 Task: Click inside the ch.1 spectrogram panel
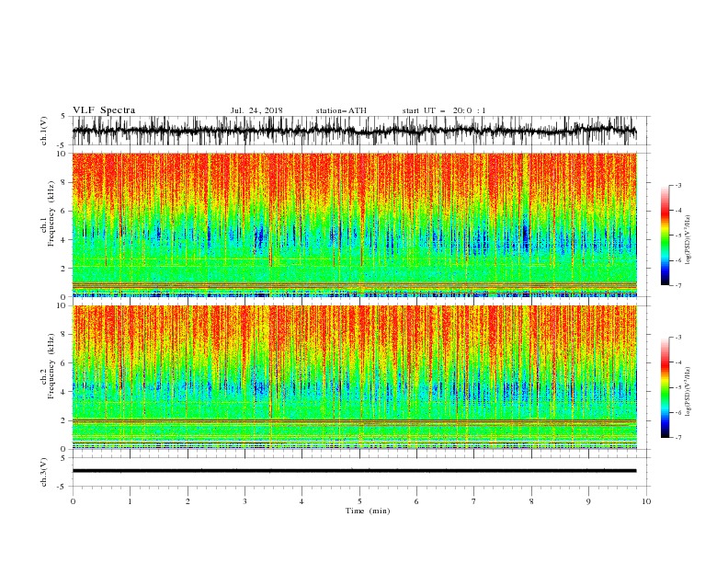[x=354, y=224]
